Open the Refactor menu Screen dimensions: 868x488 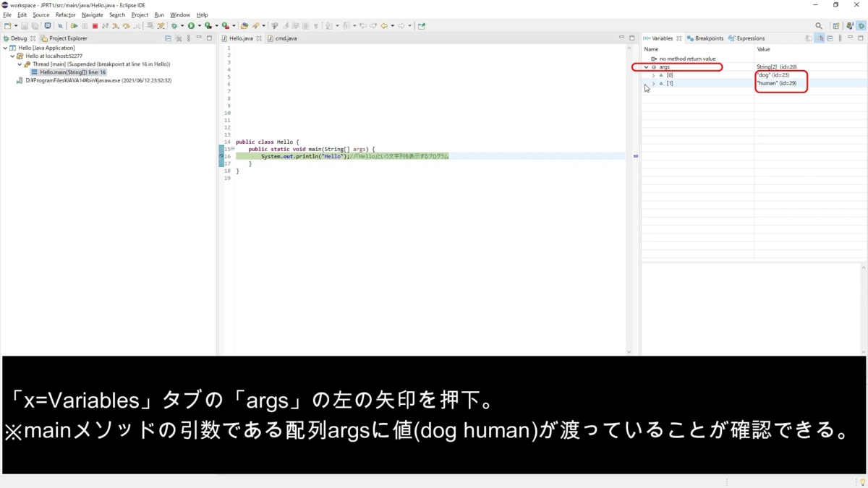65,14
